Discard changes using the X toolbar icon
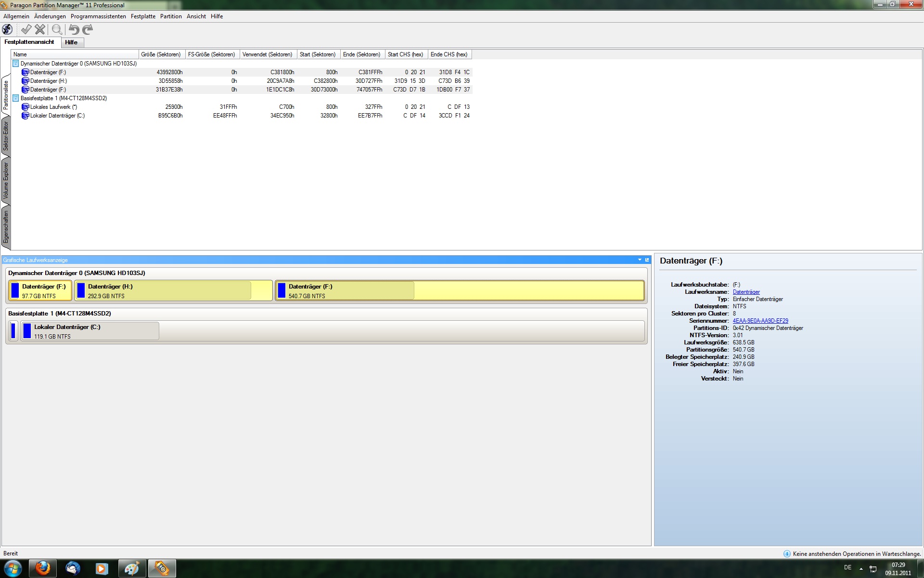Screen dimensions: 924x578 [40, 29]
